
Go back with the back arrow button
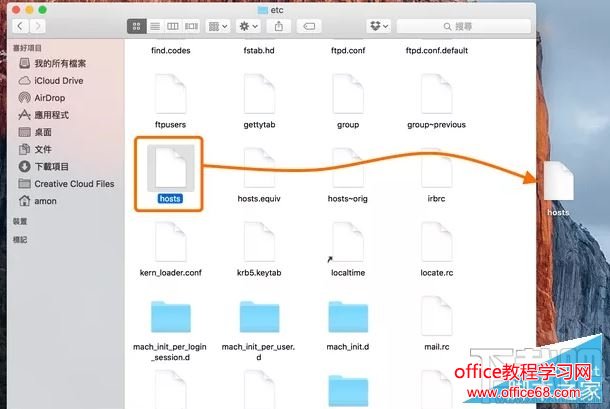[x=20, y=26]
